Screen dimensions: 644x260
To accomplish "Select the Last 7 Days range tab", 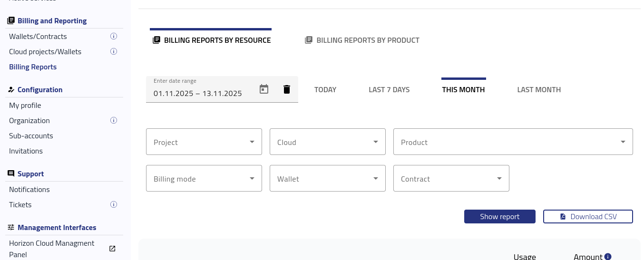I will point(389,89).
